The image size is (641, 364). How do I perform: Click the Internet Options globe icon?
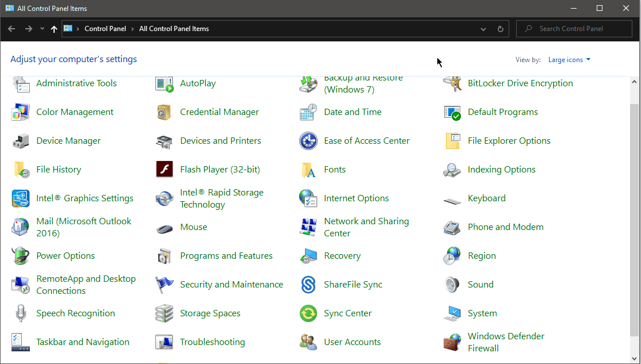(308, 198)
